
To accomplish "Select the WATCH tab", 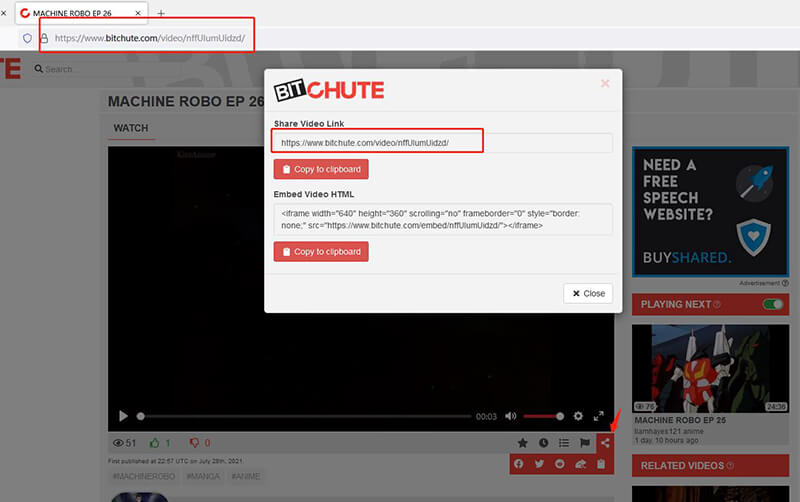I will 131,128.
